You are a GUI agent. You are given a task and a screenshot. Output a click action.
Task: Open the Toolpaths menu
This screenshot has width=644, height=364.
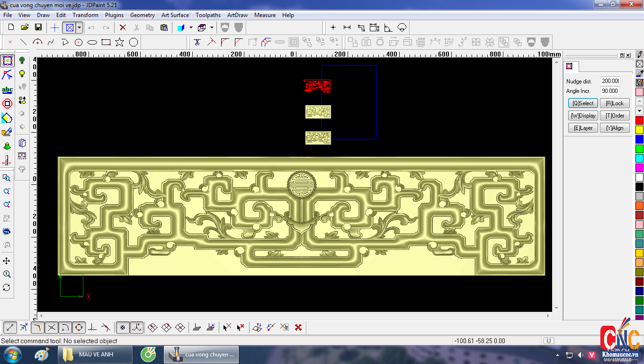tap(208, 15)
